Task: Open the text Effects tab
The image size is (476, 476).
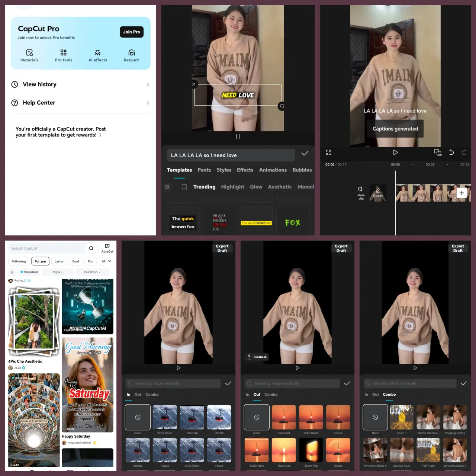Action: tap(245, 170)
